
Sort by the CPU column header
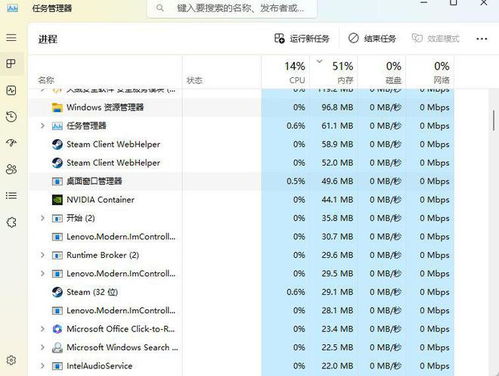(x=286, y=72)
